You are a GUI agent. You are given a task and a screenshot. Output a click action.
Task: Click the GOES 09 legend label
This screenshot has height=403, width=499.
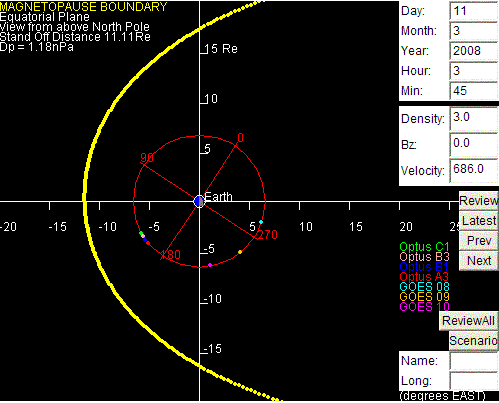coord(424,297)
